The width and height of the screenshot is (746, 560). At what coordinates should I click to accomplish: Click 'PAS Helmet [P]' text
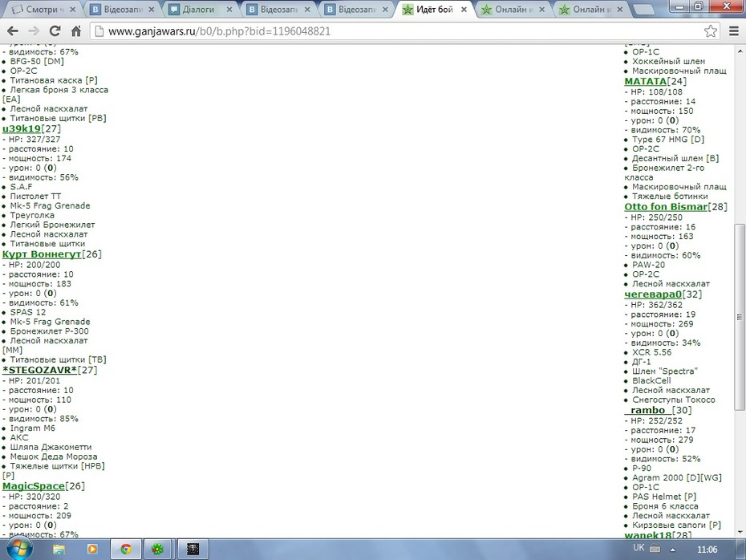click(x=664, y=497)
